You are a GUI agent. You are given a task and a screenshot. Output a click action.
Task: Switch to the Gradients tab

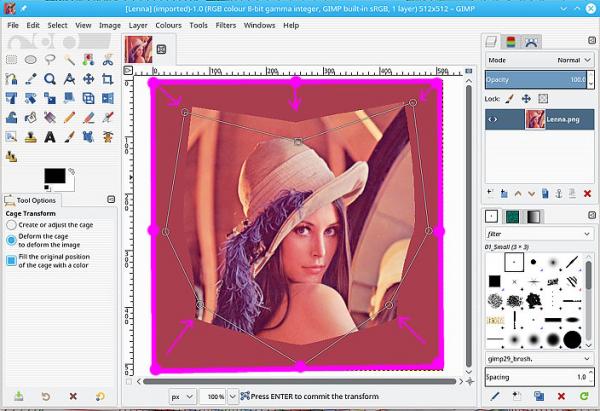tap(533, 217)
